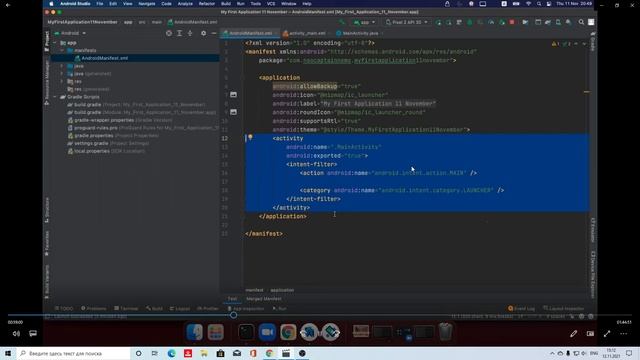
Task: Click the pen annotation icon in video player
Action: coord(573,334)
